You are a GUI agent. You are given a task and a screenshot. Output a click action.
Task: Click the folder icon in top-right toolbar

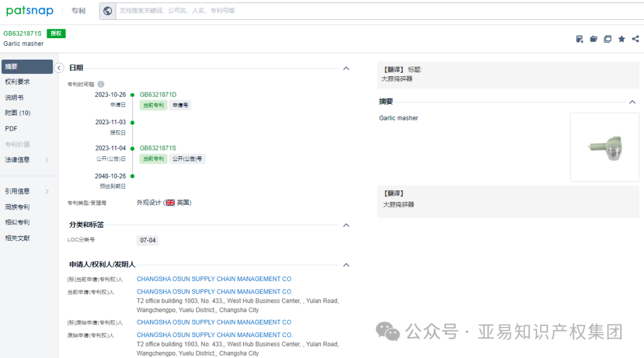(593, 39)
